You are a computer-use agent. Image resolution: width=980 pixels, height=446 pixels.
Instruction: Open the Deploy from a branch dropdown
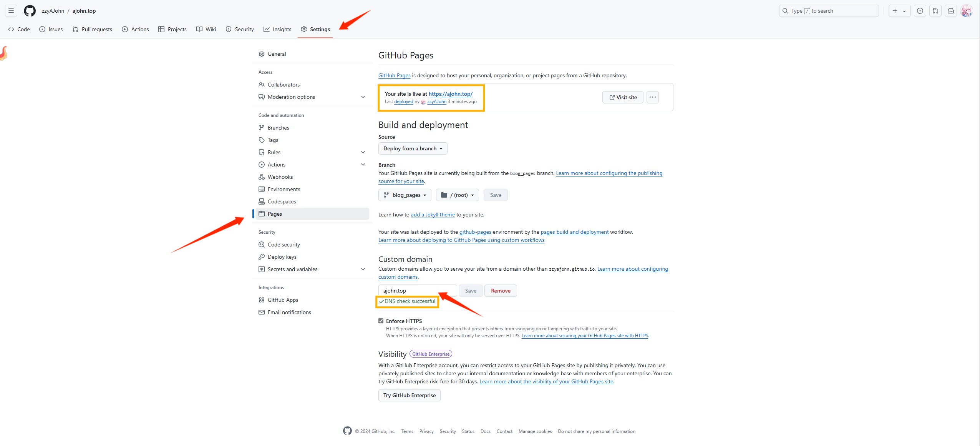pos(413,148)
